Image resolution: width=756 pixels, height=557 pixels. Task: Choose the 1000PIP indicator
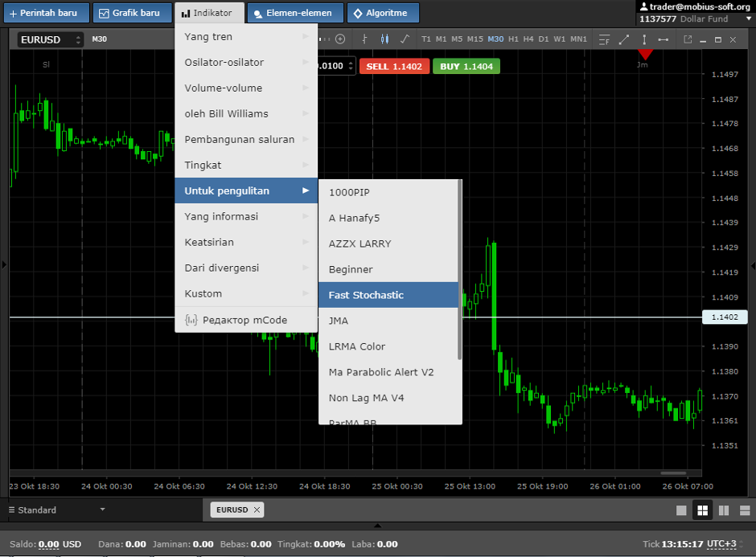(x=388, y=192)
